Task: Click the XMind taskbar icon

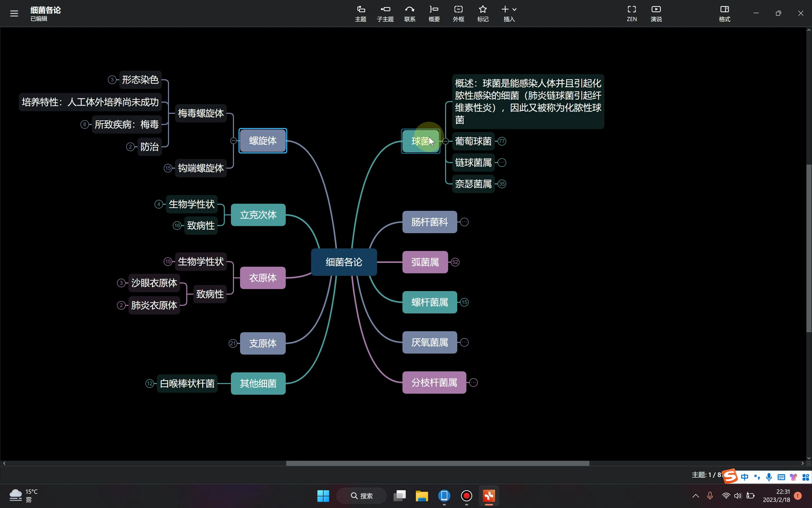Action: pyautogui.click(x=489, y=496)
